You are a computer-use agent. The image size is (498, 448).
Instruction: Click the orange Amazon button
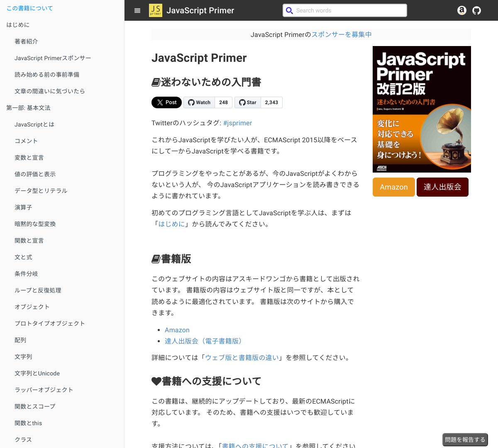394,187
